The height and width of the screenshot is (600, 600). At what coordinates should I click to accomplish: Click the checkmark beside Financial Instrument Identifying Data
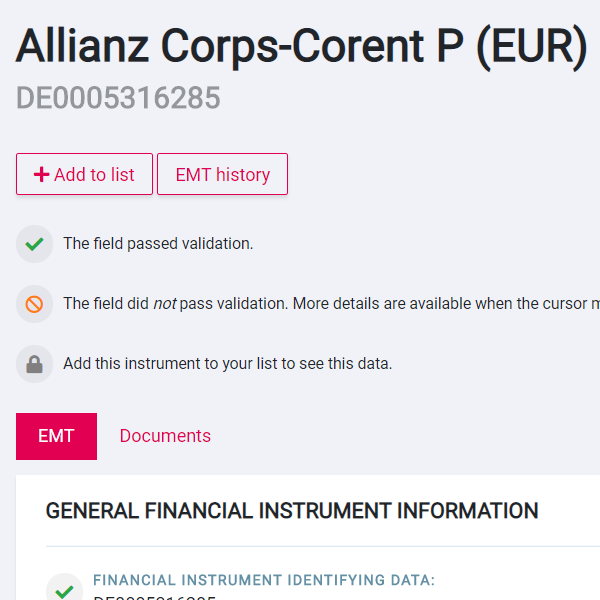click(x=64, y=591)
